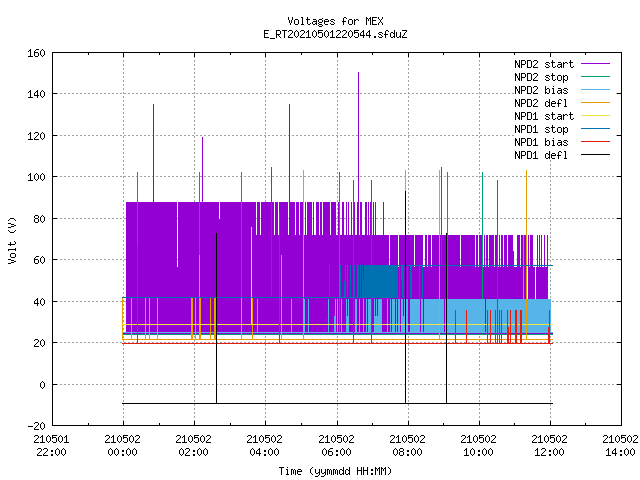Click the orange NPD2 defl legend line
The image size is (640, 480).
595,102
